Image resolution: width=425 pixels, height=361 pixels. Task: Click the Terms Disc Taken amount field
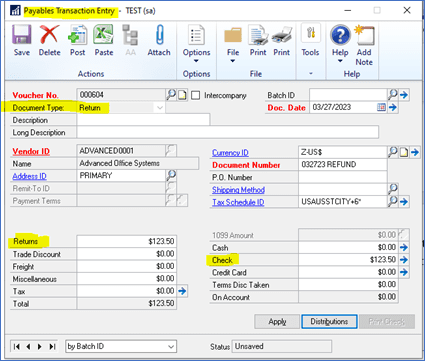click(x=348, y=284)
